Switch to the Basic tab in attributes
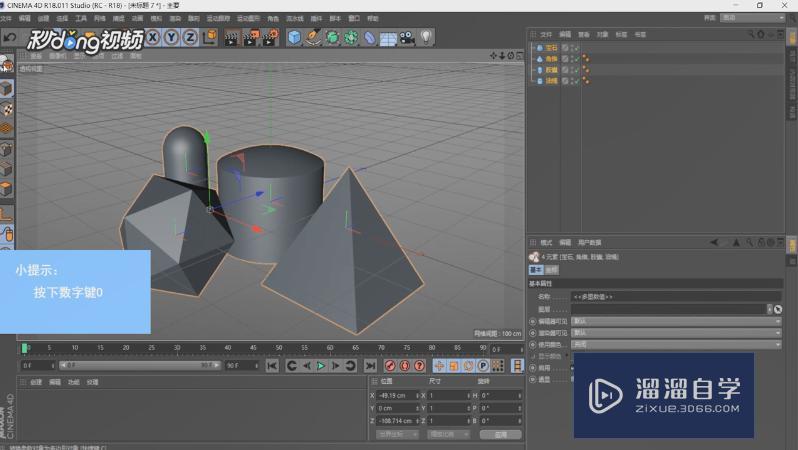 [x=536, y=270]
